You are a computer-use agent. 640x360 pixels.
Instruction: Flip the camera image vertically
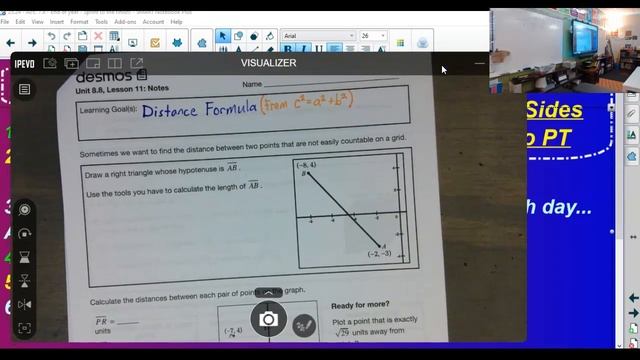pos(24,281)
